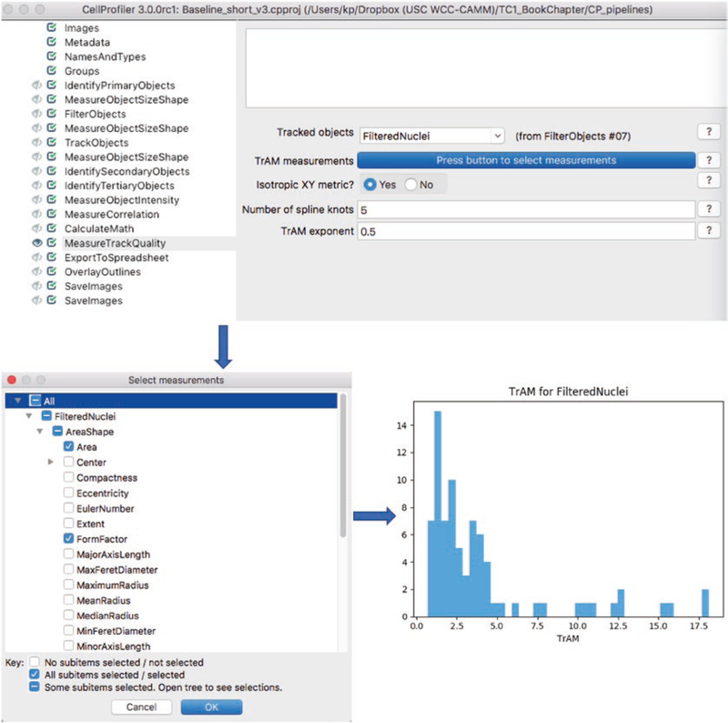This screenshot has height=723, width=728.
Task: Click the checkmark icon beside ExportToSpreadsheet
Action: click(52, 258)
